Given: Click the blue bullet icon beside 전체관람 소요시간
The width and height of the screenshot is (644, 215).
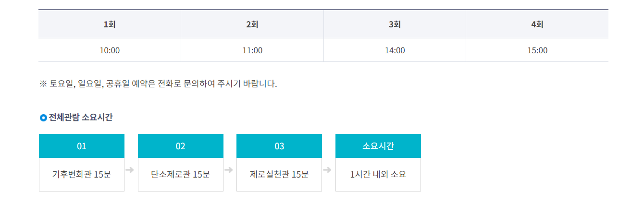Looking at the screenshot, I should tap(43, 118).
